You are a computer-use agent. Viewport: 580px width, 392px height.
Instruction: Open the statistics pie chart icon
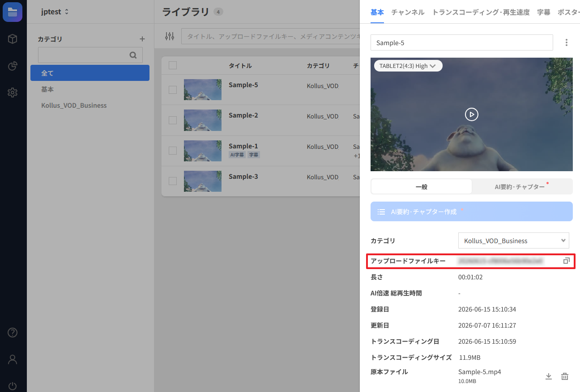(x=13, y=66)
